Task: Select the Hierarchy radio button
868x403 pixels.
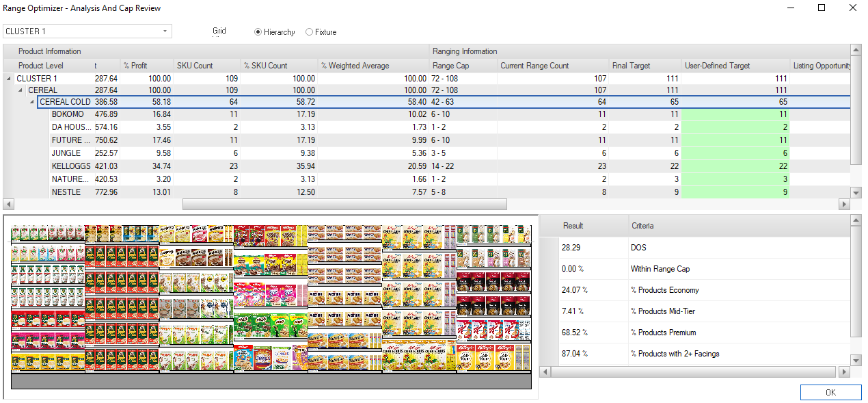Action: 257,31
